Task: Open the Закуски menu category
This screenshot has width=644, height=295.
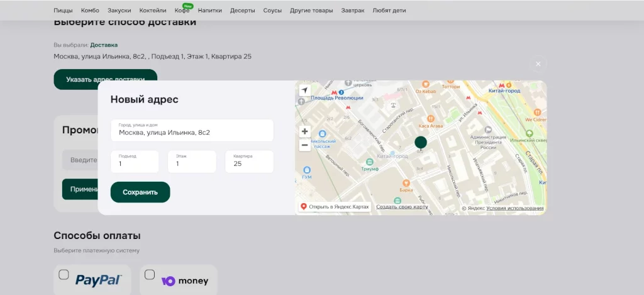Action: (x=119, y=11)
